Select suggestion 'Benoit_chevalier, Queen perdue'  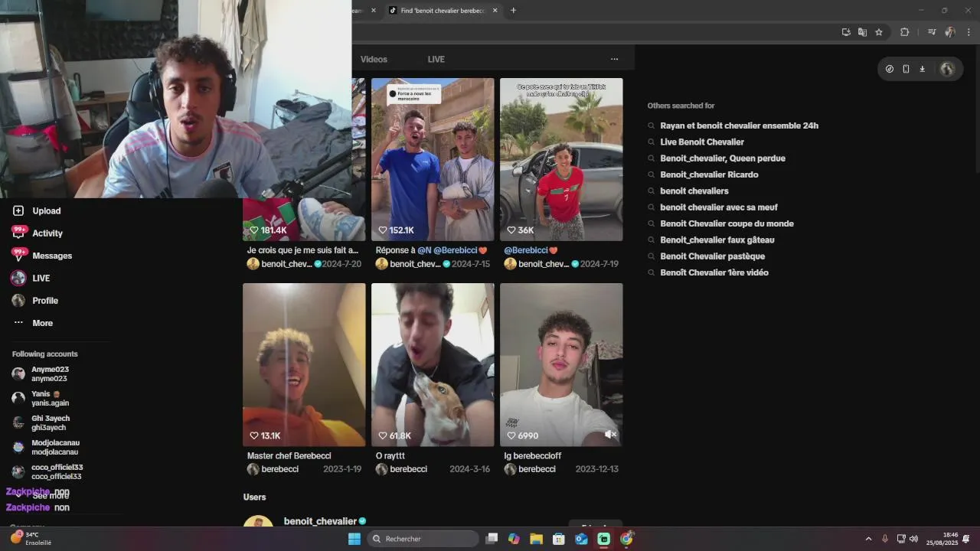723,158
